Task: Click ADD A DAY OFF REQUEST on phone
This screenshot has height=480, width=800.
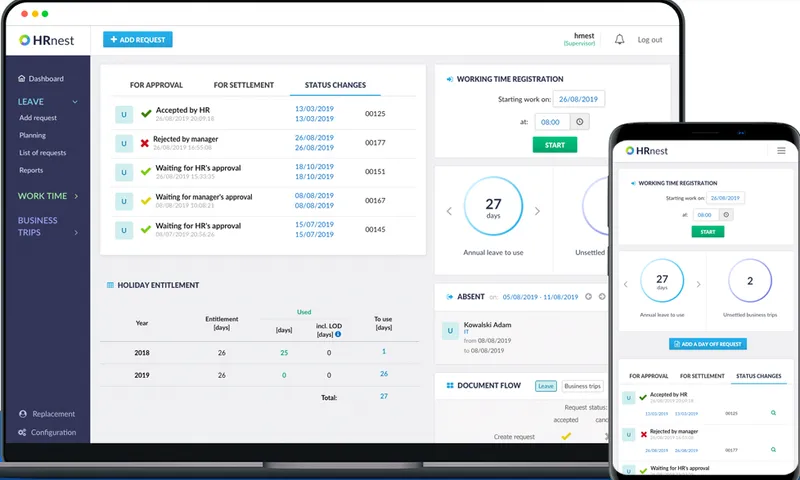Action: pyautogui.click(x=708, y=344)
